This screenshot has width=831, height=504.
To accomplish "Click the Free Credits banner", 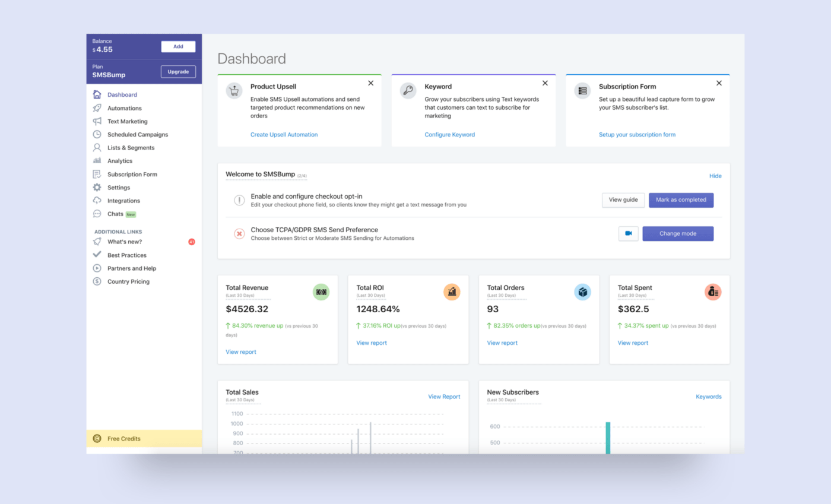I will tap(144, 439).
